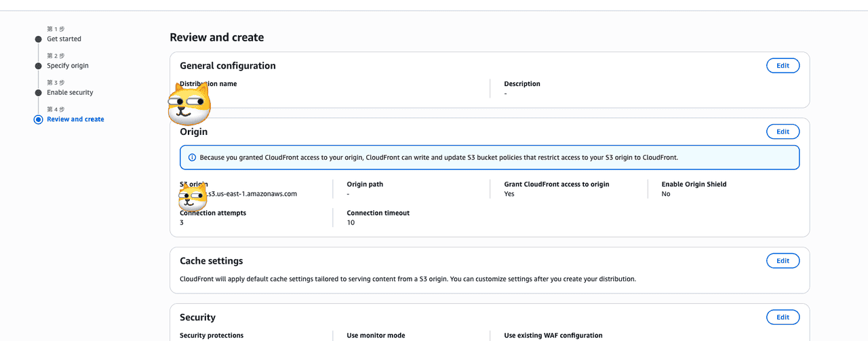Click the Cache settings section heading

(x=211, y=261)
